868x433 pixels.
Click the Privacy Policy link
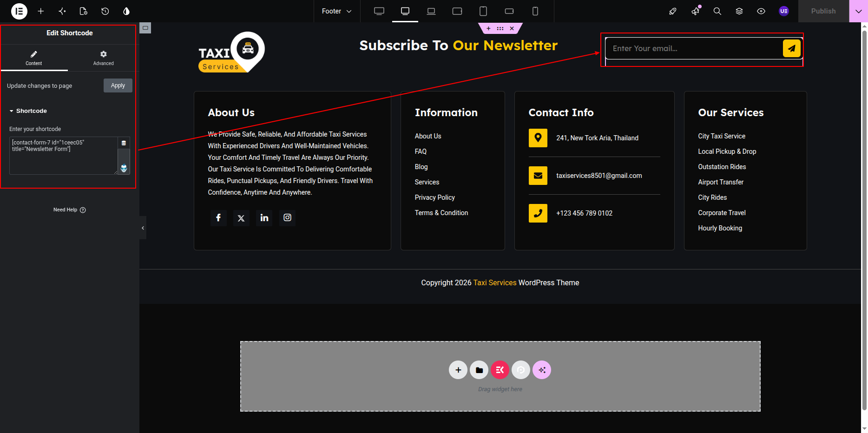[x=435, y=197]
